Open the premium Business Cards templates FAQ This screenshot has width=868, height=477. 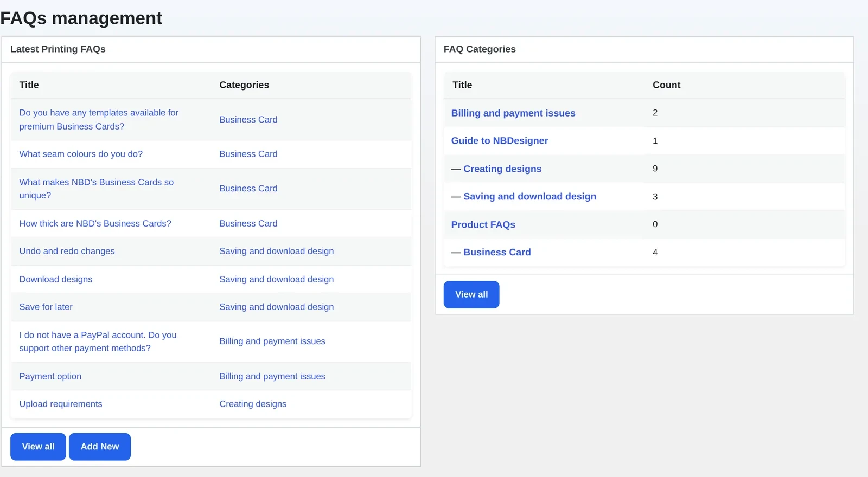[99, 119]
